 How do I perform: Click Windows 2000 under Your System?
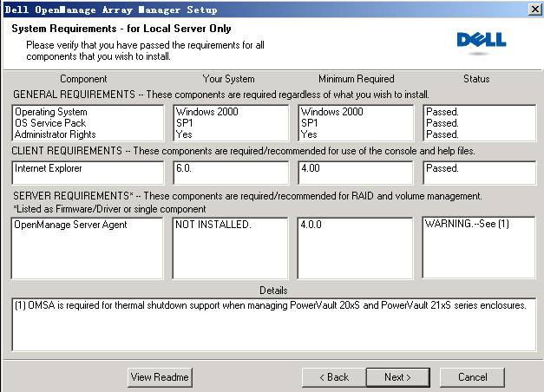pos(207,112)
